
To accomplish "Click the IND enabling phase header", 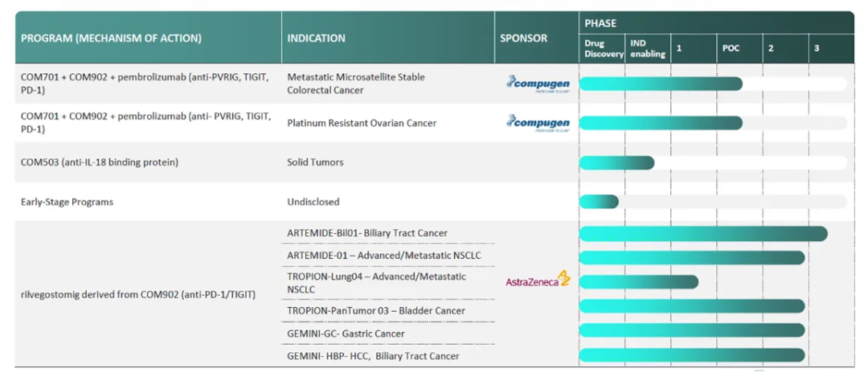I will tap(648, 48).
